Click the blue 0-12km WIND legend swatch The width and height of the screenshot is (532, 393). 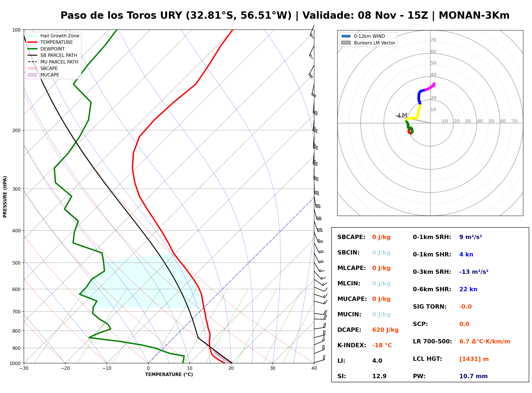pos(346,36)
